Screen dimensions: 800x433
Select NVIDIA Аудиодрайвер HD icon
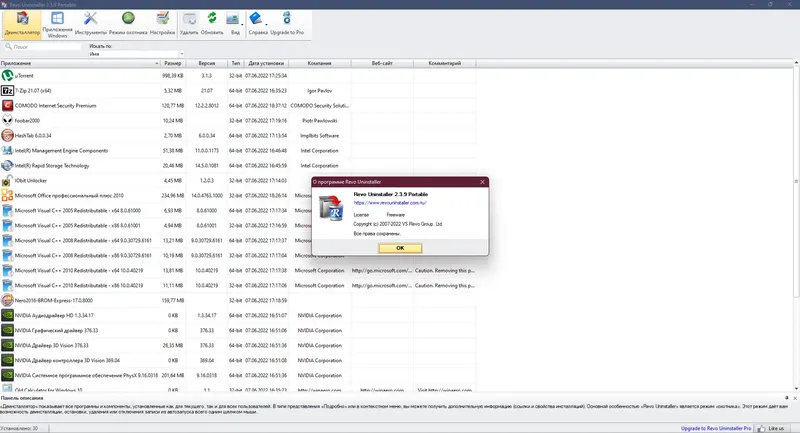coord(7,315)
